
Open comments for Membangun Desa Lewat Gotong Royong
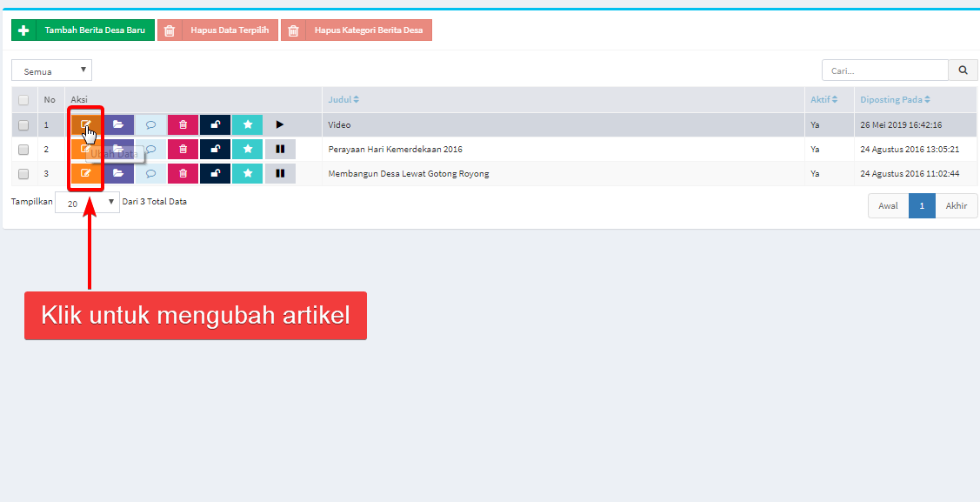click(x=150, y=173)
